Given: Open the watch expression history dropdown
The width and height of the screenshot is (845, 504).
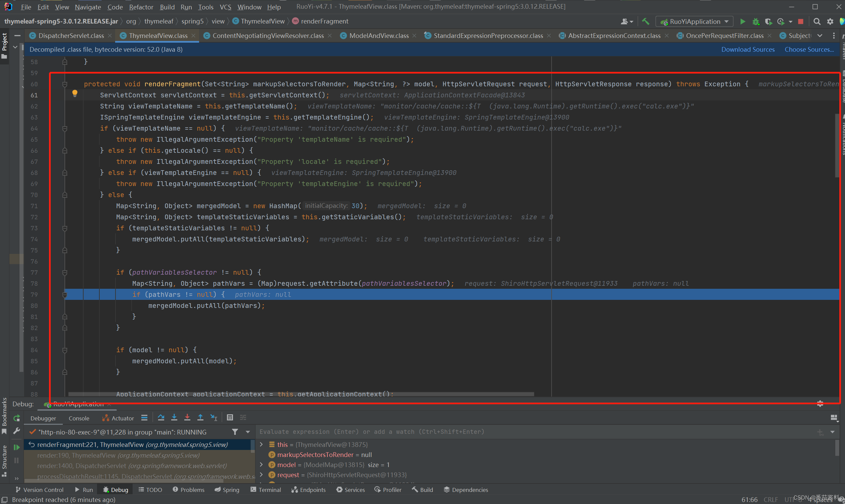Looking at the screenshot, I should tap(833, 432).
